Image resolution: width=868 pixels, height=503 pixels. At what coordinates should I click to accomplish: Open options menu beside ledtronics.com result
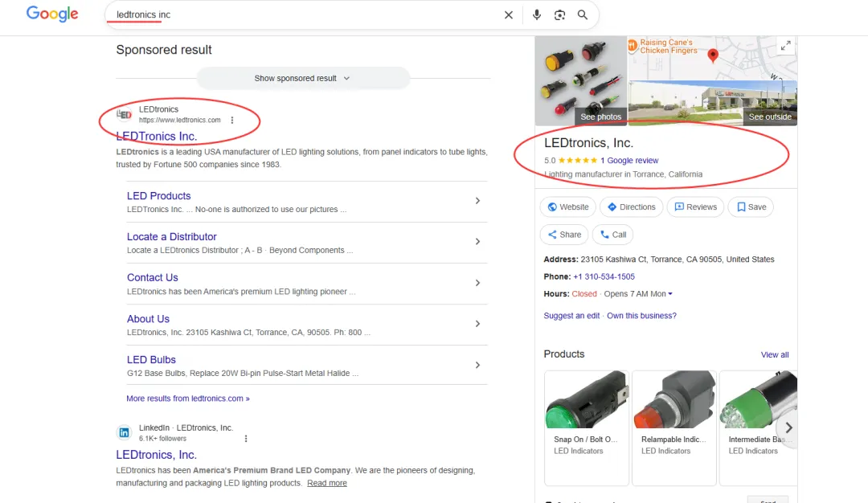pos(232,121)
